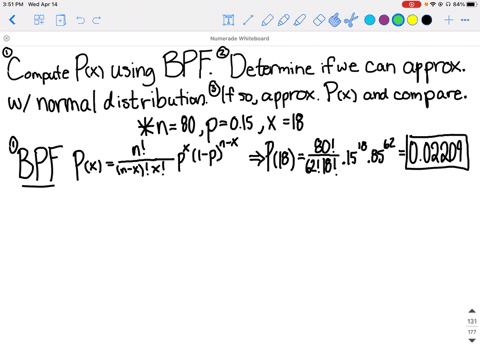The width and height of the screenshot is (480, 360).
Task: Redo the last action
Action: tap(96, 20)
